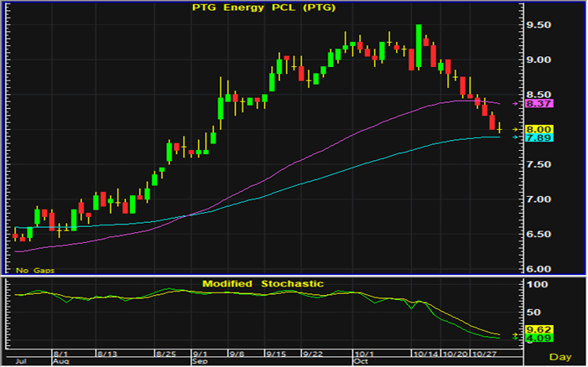
Task: Click the 8/1 date marker
Action: tap(60, 354)
